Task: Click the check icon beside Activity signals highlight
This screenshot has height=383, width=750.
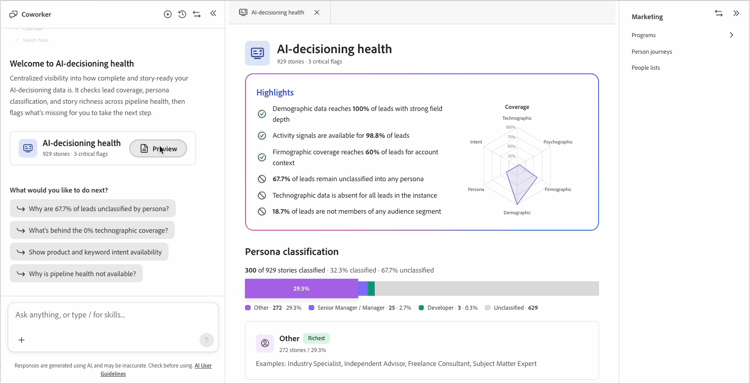Action: tap(262, 136)
